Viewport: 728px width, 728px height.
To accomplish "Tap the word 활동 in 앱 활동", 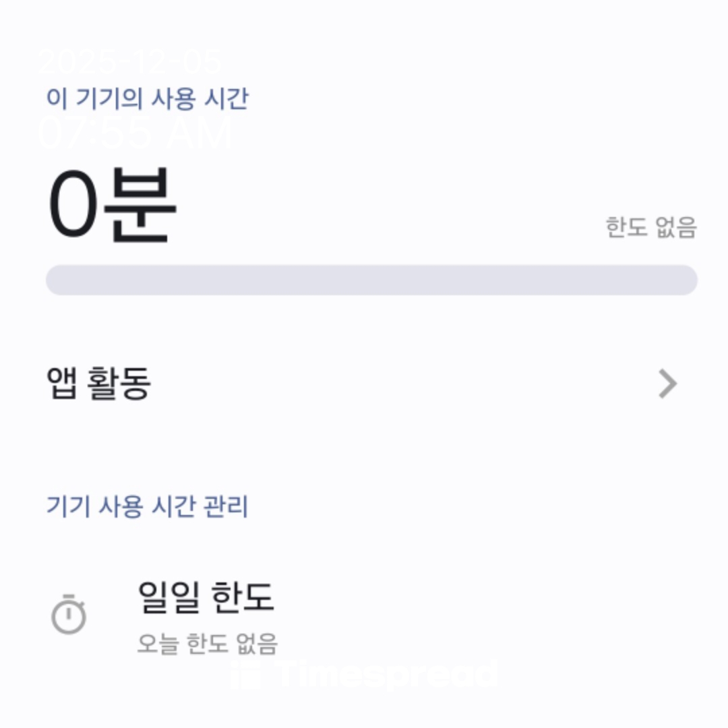I will [x=119, y=384].
